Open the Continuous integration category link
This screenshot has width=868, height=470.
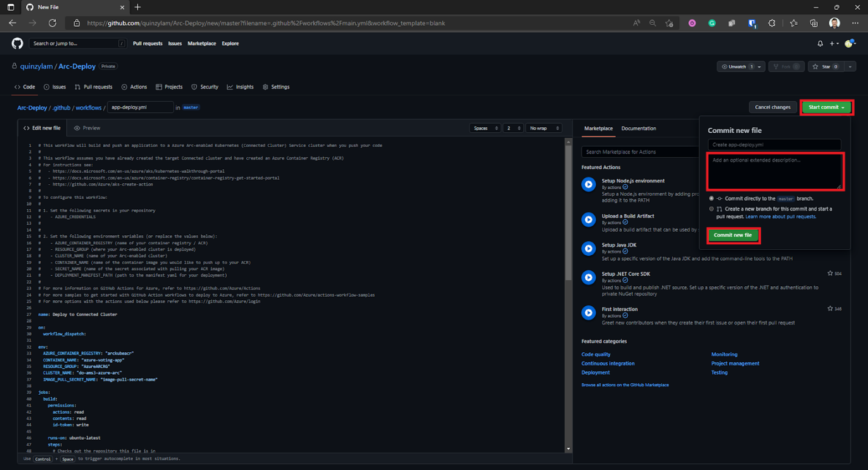[608, 363]
